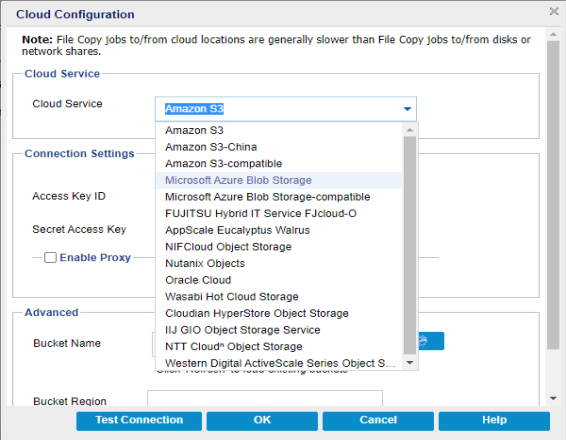
Task: Choose Amazon S3-China option
Action: tap(279, 147)
